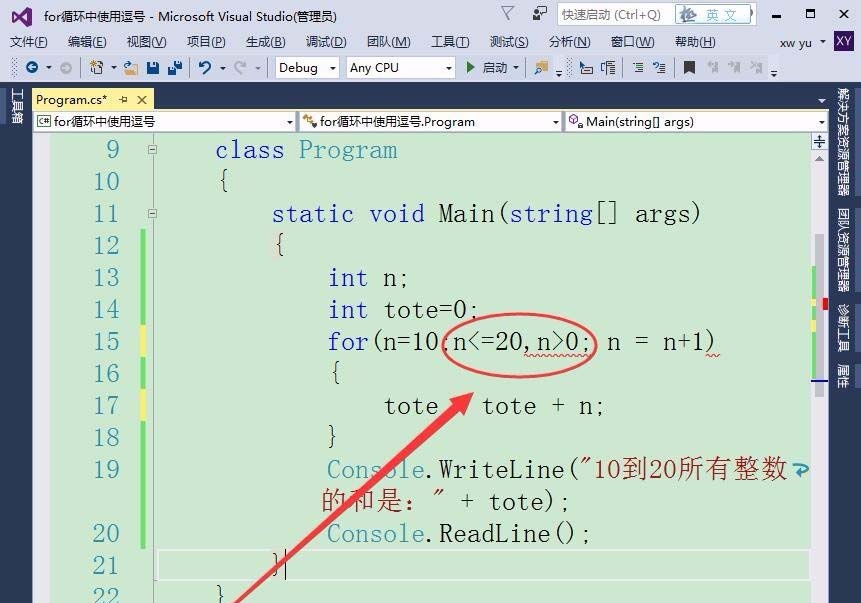The image size is (861, 603).
Task: Open the text editor toolbar overflow options
Action: click(x=774, y=72)
